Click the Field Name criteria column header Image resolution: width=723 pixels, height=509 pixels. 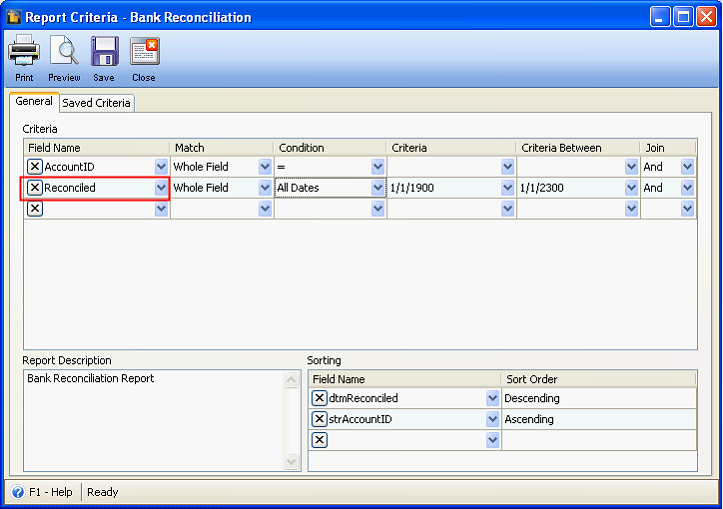[97, 148]
